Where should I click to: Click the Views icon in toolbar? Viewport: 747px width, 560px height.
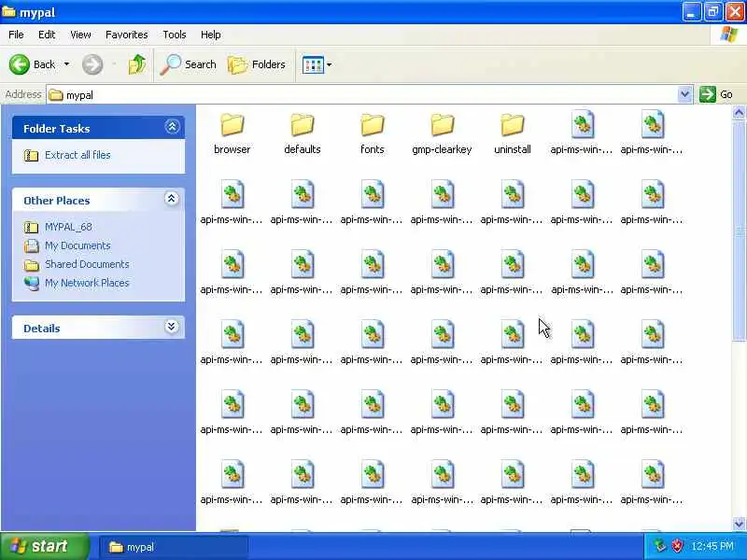313,64
